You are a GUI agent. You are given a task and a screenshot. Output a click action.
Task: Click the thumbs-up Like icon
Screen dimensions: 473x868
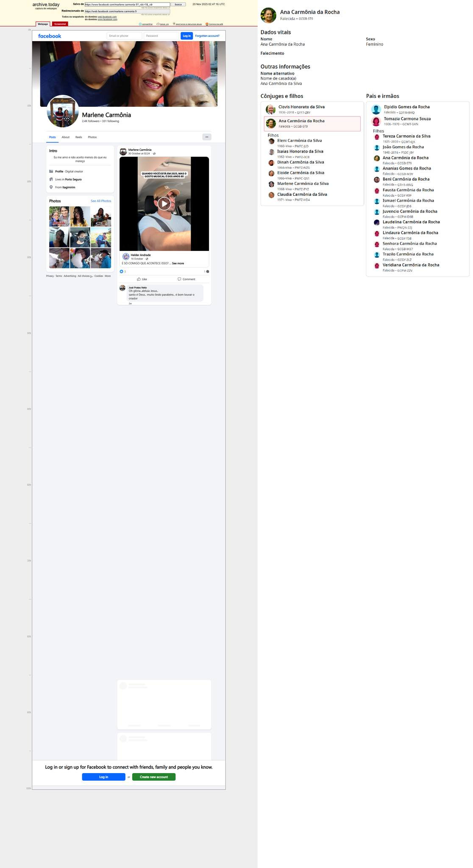[x=139, y=279]
